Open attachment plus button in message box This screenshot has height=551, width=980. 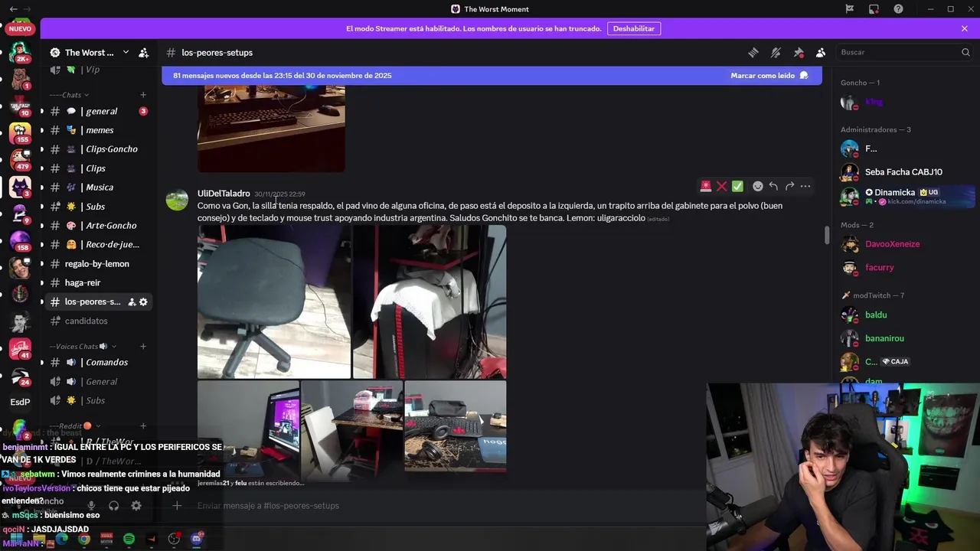[177, 506]
